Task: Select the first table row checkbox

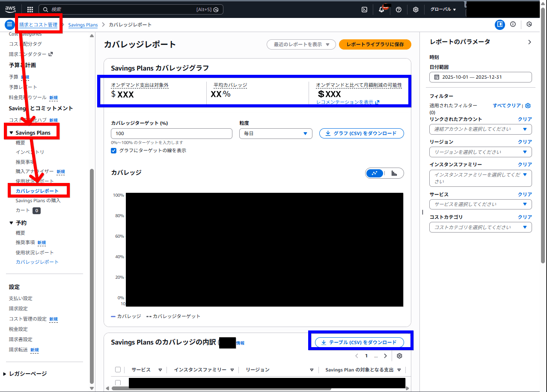Action: pyautogui.click(x=118, y=383)
